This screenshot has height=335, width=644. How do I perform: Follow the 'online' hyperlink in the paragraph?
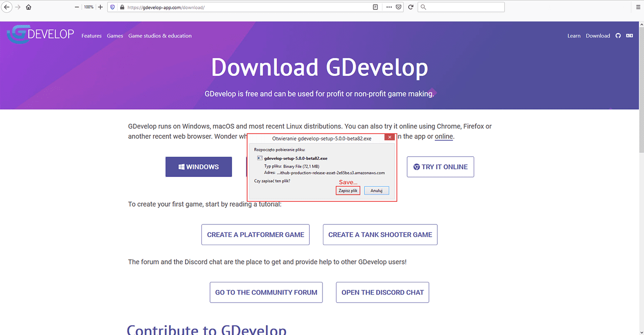(443, 136)
